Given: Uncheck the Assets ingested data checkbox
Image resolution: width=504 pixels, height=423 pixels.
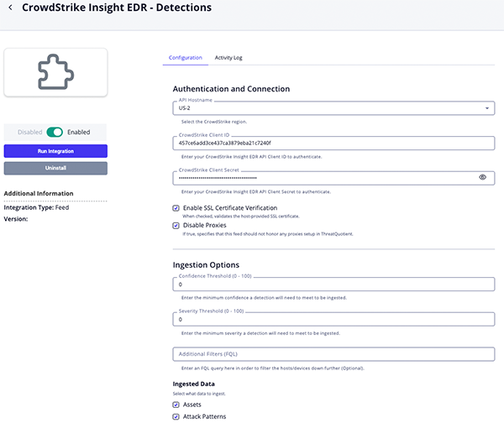Looking at the screenshot, I should [176, 405].
